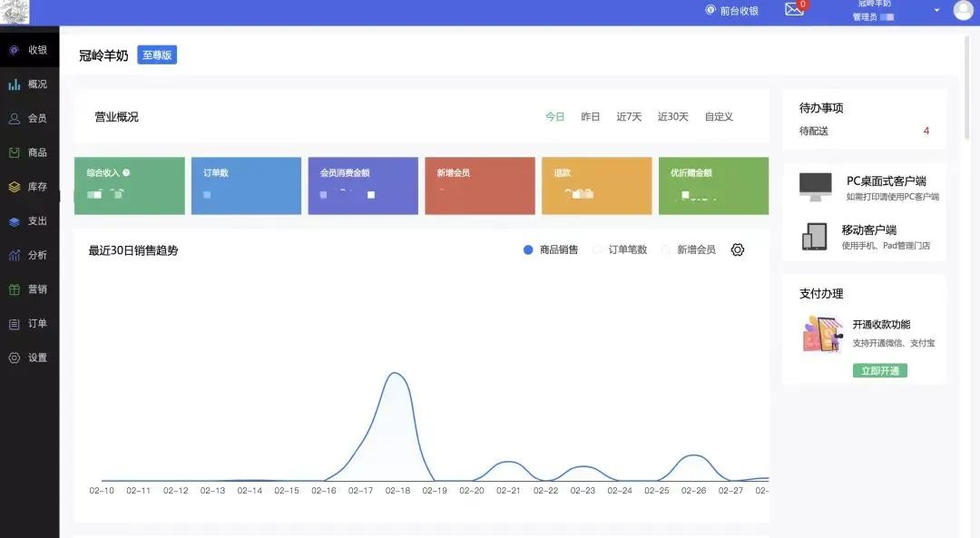Click the pending count 4
The image size is (980, 538).
(x=926, y=132)
